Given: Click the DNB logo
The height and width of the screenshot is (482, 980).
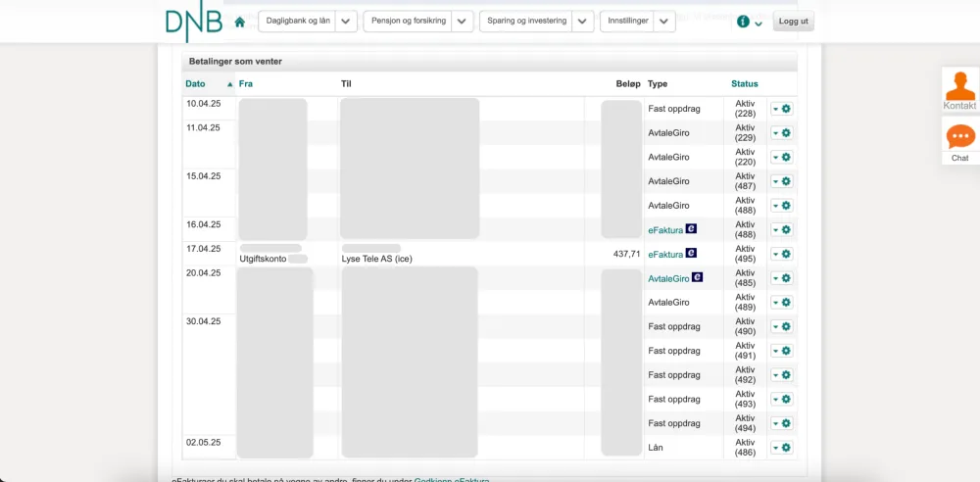Looking at the screenshot, I should click(x=193, y=23).
